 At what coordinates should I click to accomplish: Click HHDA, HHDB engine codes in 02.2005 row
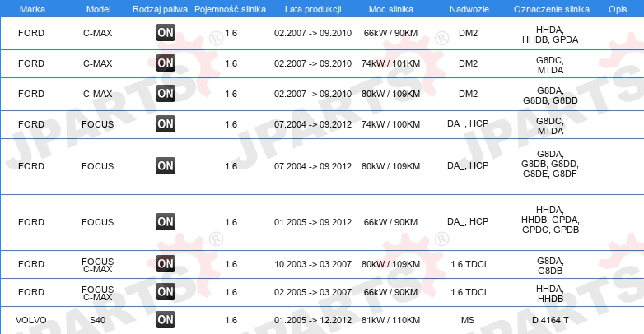click(x=550, y=294)
